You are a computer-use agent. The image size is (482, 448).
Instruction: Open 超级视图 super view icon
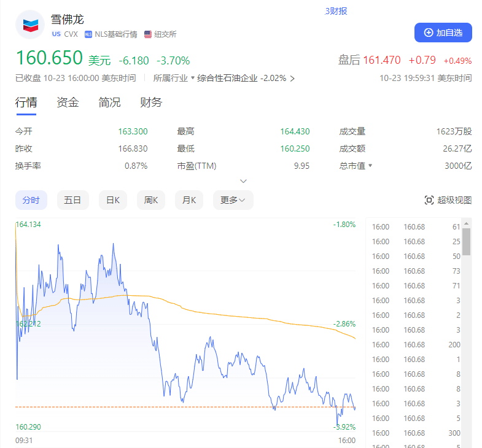click(x=429, y=200)
